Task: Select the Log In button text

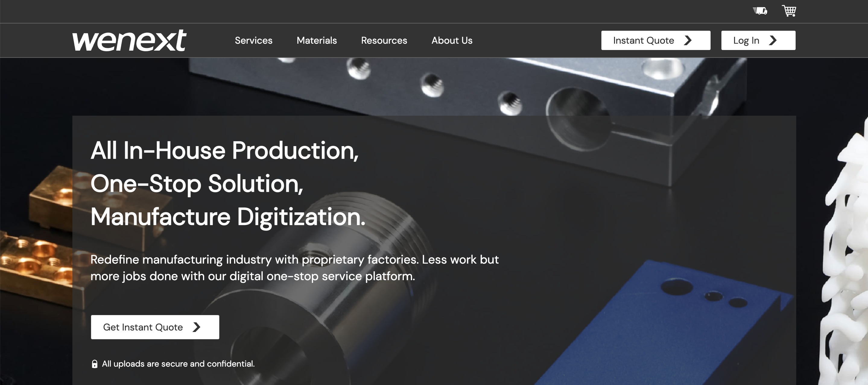Action: (x=746, y=40)
